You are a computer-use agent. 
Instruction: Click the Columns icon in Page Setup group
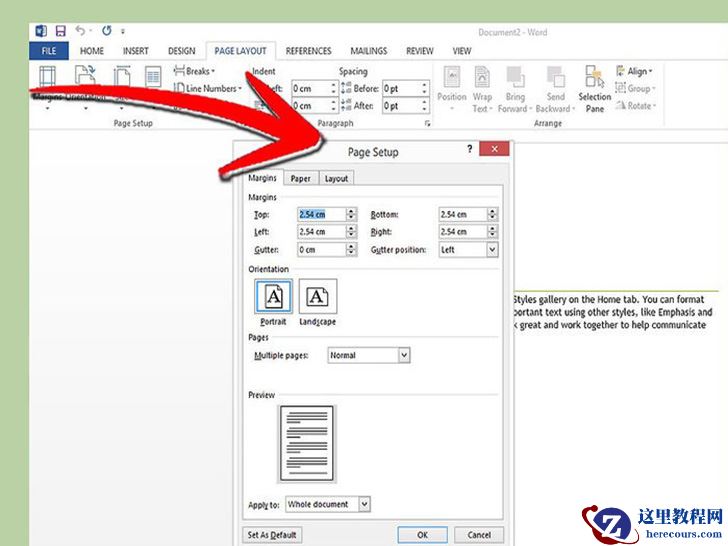153,78
